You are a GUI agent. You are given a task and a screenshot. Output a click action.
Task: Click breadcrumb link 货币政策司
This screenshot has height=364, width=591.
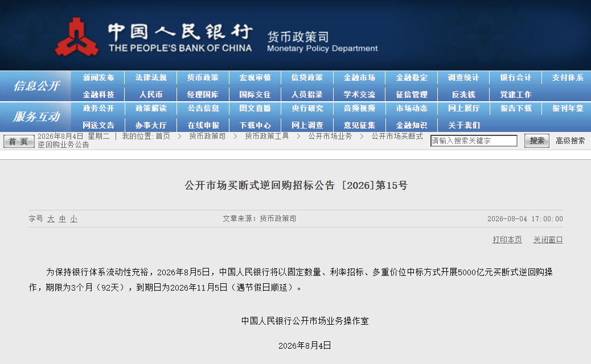pos(207,136)
